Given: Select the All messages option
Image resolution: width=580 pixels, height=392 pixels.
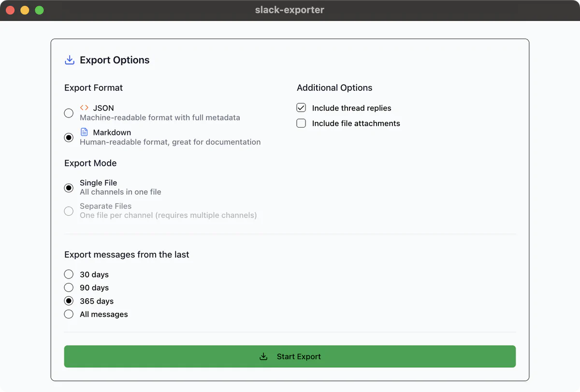Looking at the screenshot, I should (69, 314).
